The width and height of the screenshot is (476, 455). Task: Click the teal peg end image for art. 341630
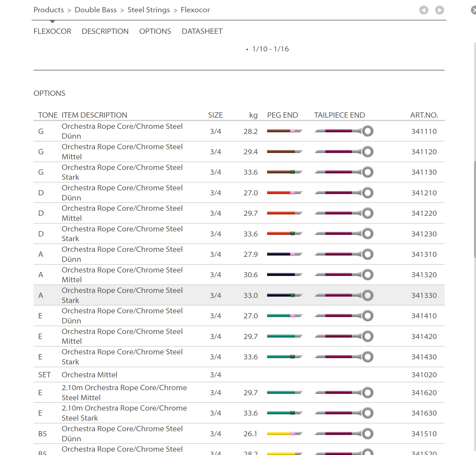(285, 413)
